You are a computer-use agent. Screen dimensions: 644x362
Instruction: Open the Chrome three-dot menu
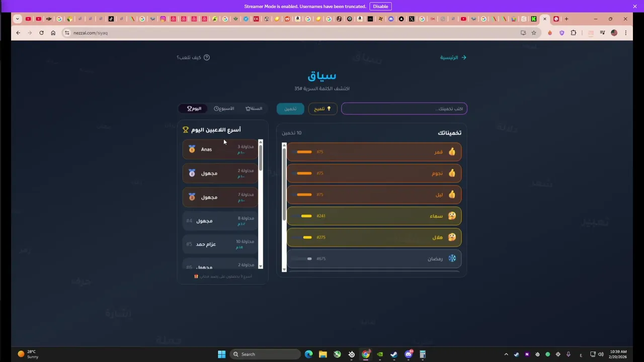pos(625,33)
